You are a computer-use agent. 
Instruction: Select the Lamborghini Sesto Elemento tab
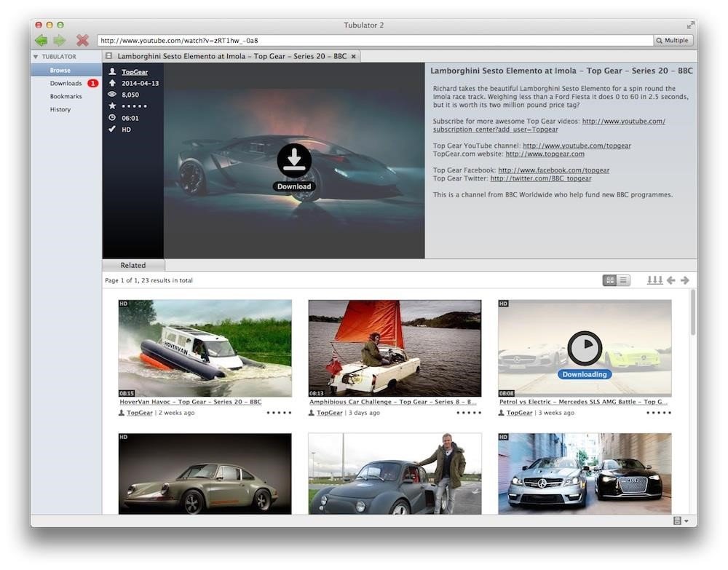232,56
